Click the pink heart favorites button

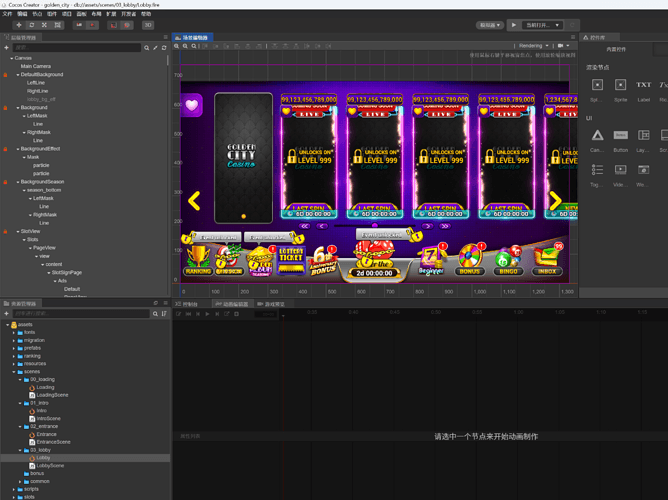click(192, 105)
